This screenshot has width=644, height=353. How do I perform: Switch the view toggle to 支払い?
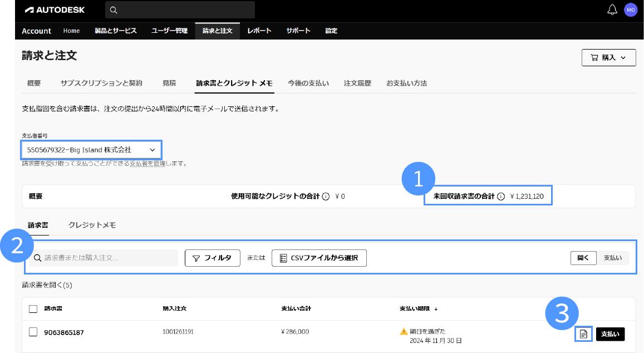[x=613, y=258]
